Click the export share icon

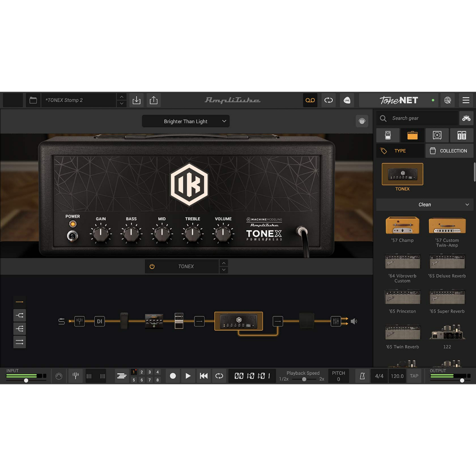point(154,100)
